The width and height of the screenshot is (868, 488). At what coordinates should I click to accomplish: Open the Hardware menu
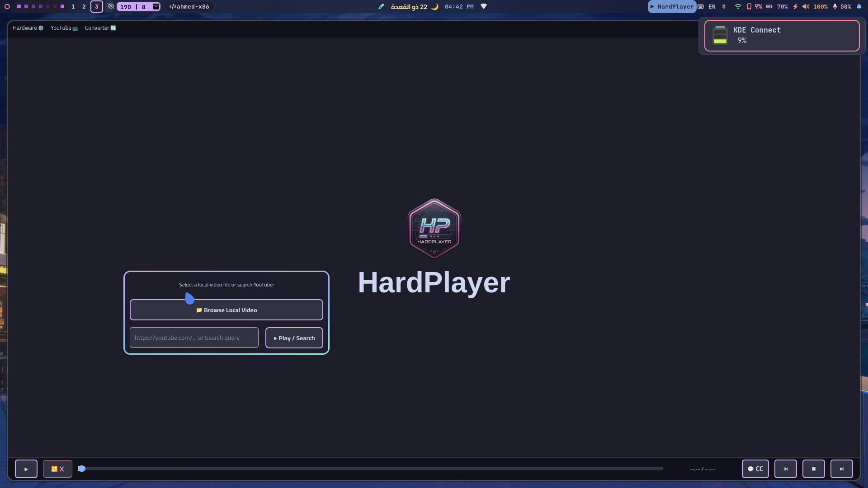point(28,28)
